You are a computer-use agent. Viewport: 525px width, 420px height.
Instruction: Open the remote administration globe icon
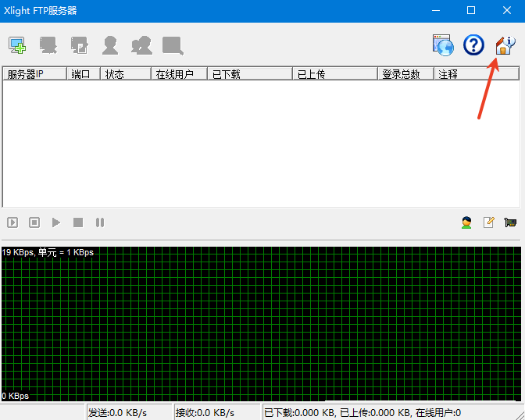[443, 44]
